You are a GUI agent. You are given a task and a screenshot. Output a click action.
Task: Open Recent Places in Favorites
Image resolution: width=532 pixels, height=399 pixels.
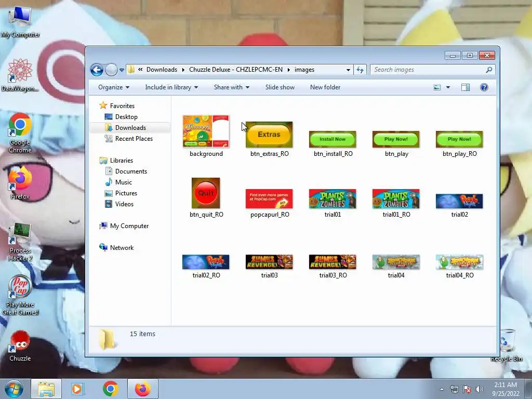coord(134,138)
